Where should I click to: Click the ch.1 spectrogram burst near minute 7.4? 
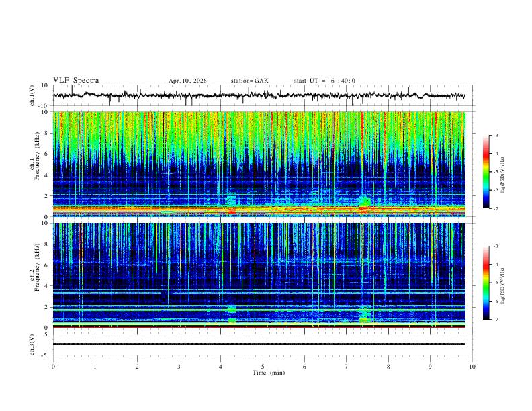tap(365, 202)
